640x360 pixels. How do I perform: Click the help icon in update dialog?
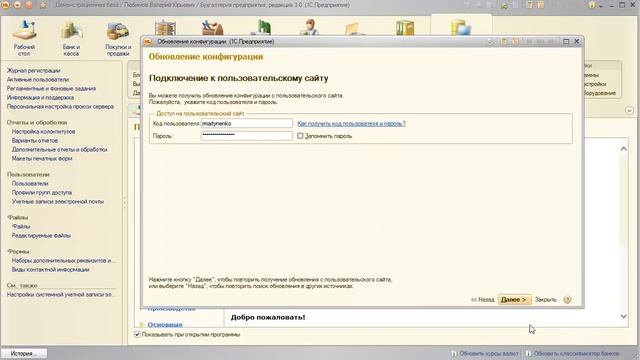567,300
